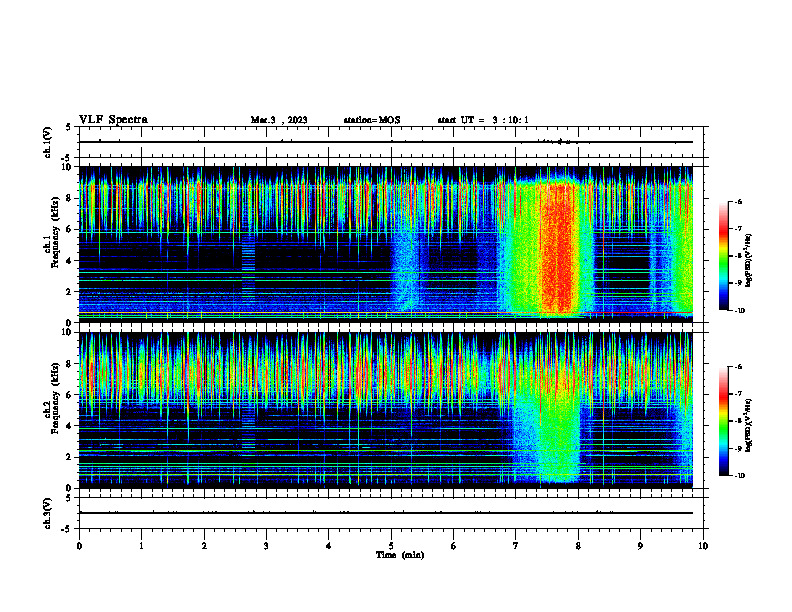Select the date text "Mar.3, 2023"
Viewport: 792px width, 612px height.
(x=279, y=120)
